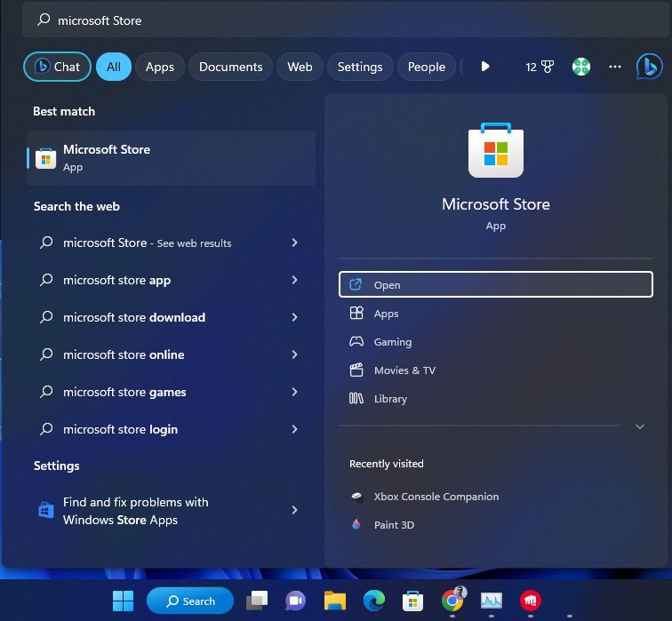Expand 'microsoft store app' suggestion arrow

tap(294, 280)
